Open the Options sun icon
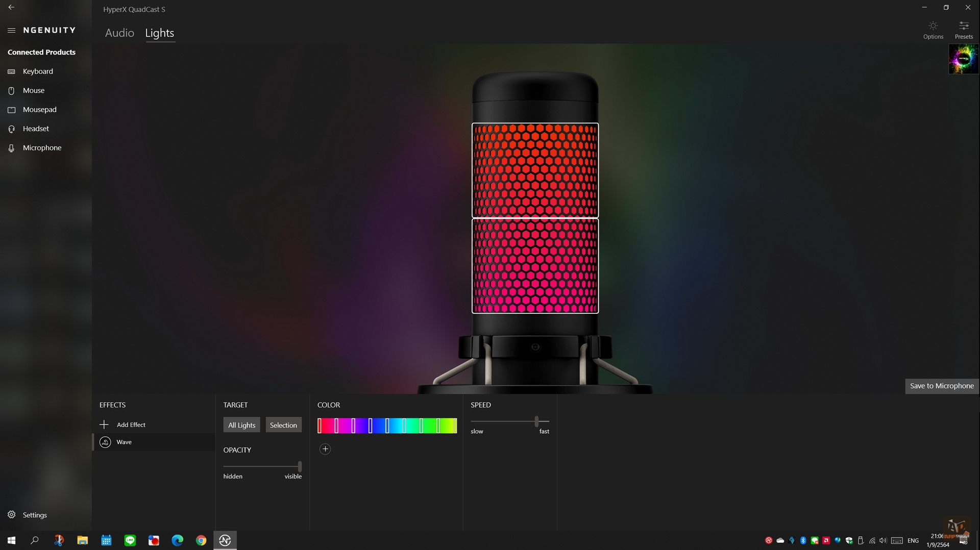 tap(933, 26)
